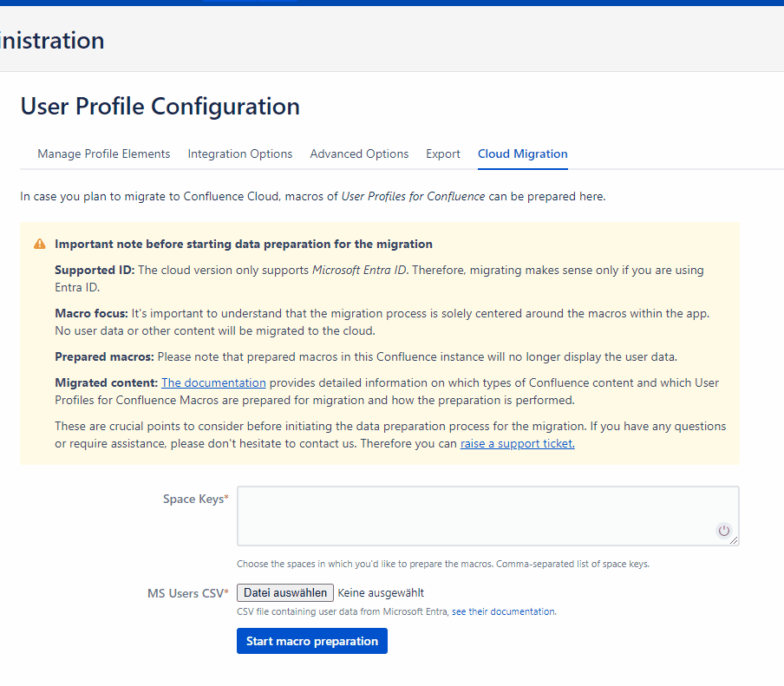The width and height of the screenshot is (784, 686).
Task: Click the 'Space Keys' field label
Action: tap(195, 499)
